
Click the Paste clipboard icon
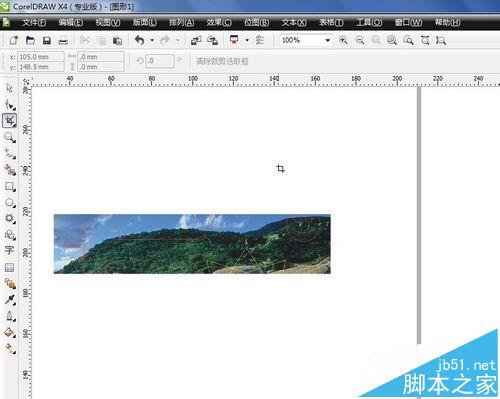click(117, 41)
